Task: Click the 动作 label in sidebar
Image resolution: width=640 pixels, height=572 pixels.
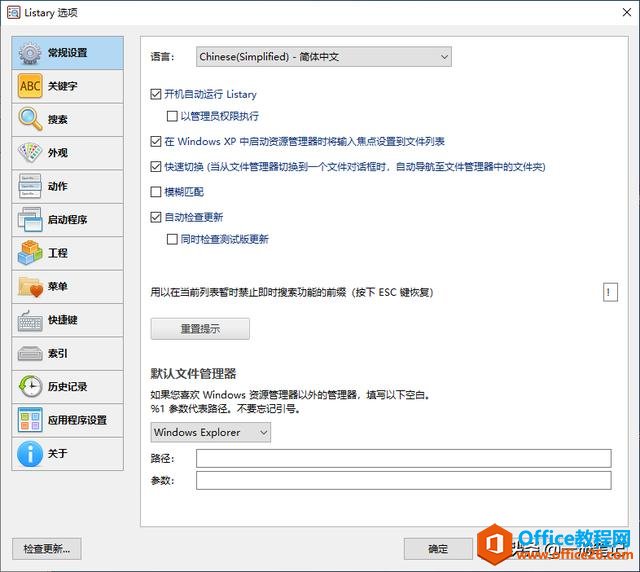Action: tap(58, 186)
